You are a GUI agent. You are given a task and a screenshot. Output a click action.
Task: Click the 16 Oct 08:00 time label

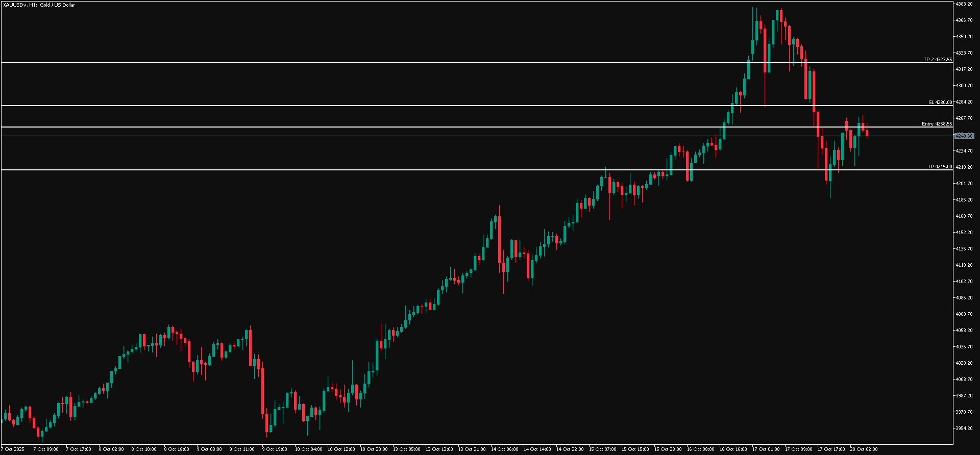click(x=700, y=449)
